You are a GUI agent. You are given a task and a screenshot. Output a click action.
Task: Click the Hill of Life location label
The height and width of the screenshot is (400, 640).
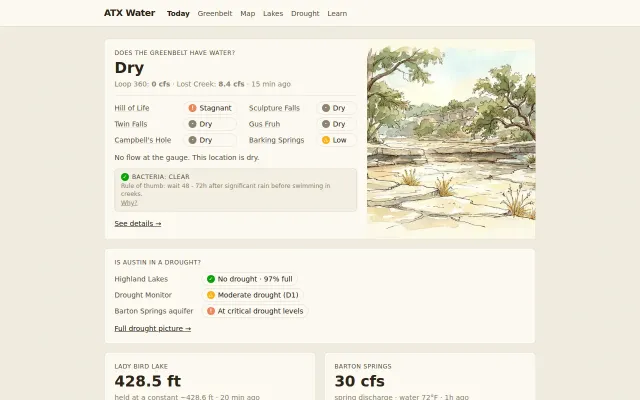coord(132,108)
